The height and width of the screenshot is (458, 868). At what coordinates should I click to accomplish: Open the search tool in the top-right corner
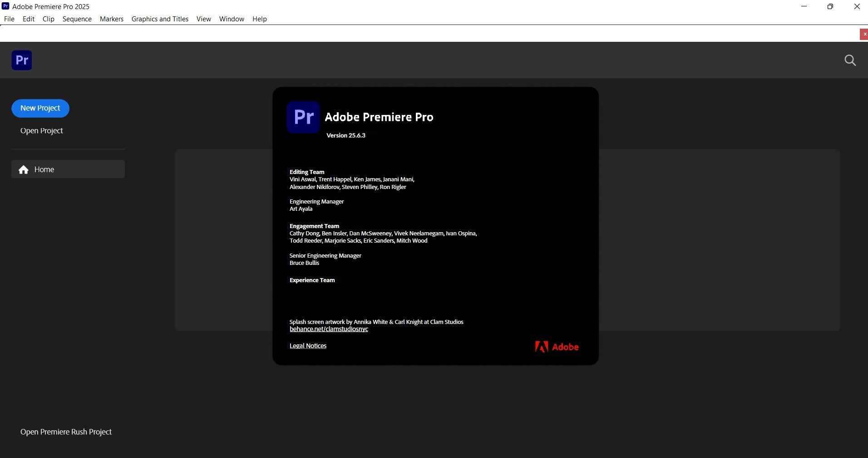850,60
